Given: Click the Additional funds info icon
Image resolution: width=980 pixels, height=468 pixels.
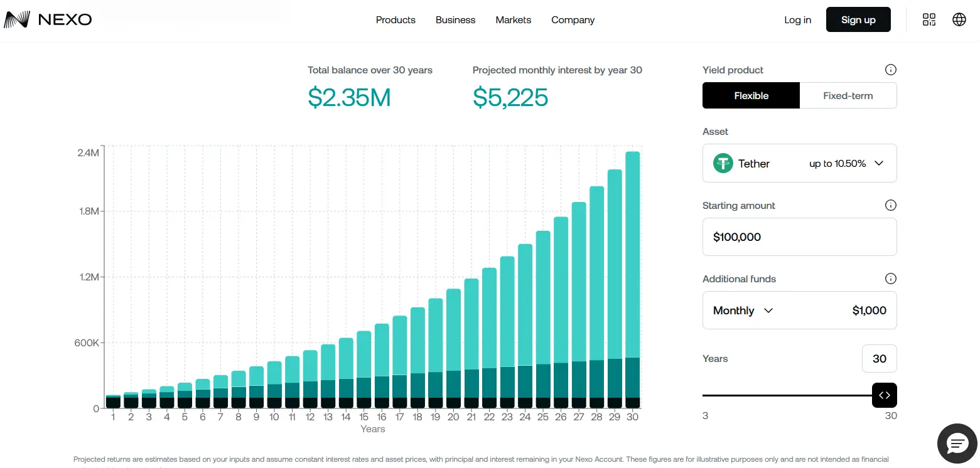Looking at the screenshot, I should point(890,279).
